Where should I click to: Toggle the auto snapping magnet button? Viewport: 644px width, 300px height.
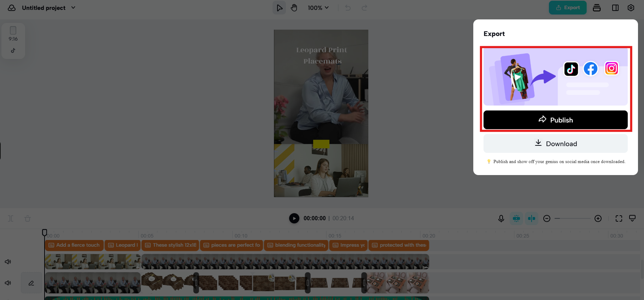(x=516, y=218)
